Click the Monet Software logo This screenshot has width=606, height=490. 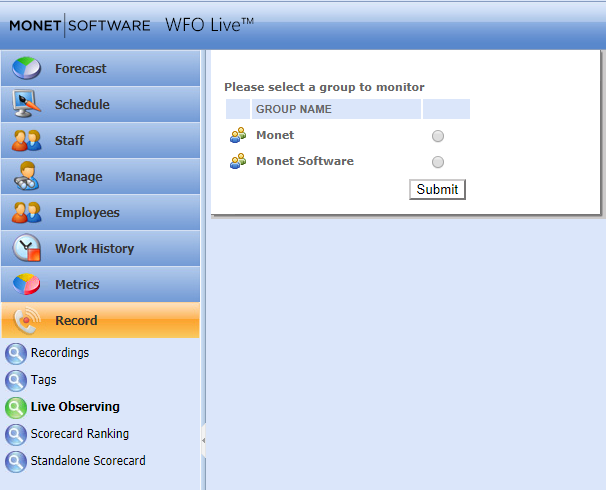(80, 25)
